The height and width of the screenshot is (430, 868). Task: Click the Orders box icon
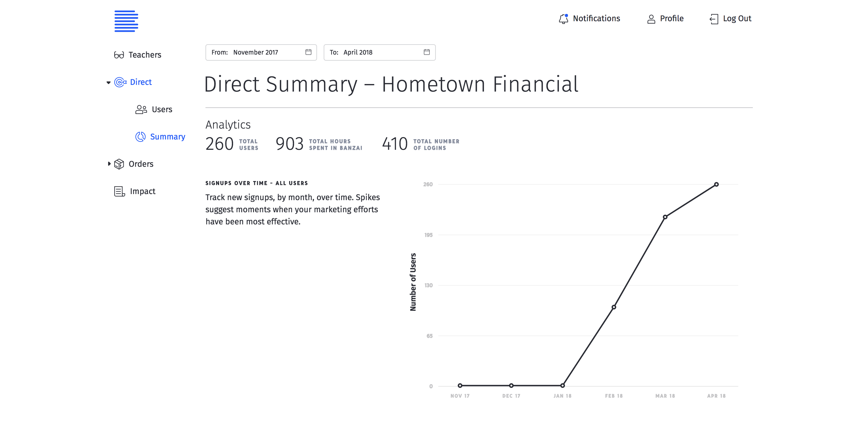click(119, 164)
